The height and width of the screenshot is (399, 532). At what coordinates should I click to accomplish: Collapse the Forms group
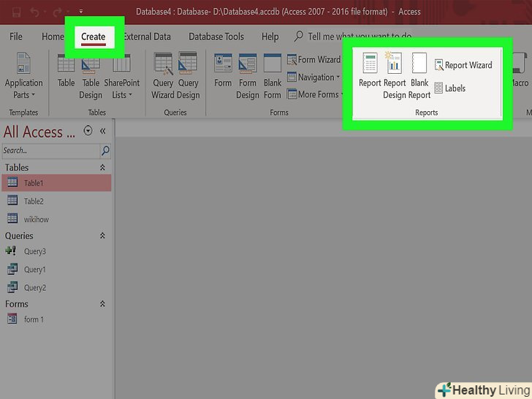[x=102, y=304]
